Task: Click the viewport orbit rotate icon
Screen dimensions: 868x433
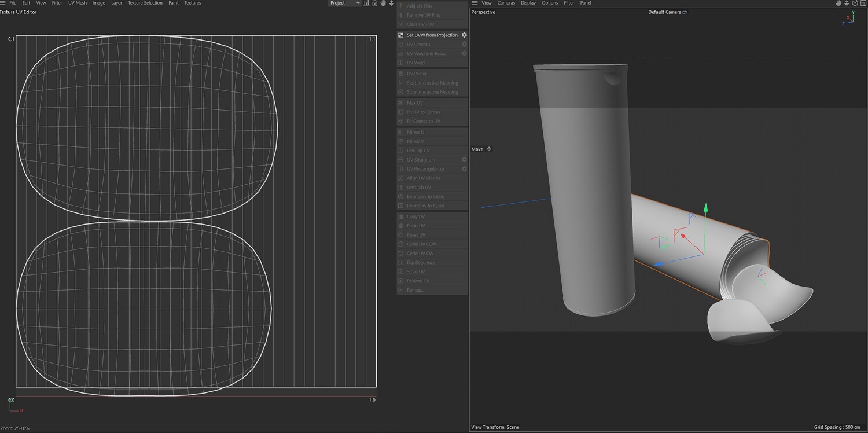Action: [854, 3]
